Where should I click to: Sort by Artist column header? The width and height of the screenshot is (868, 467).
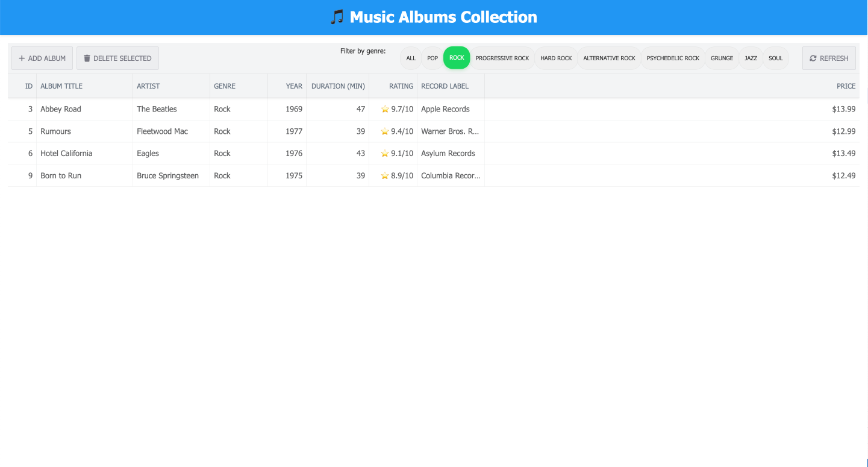(172, 86)
